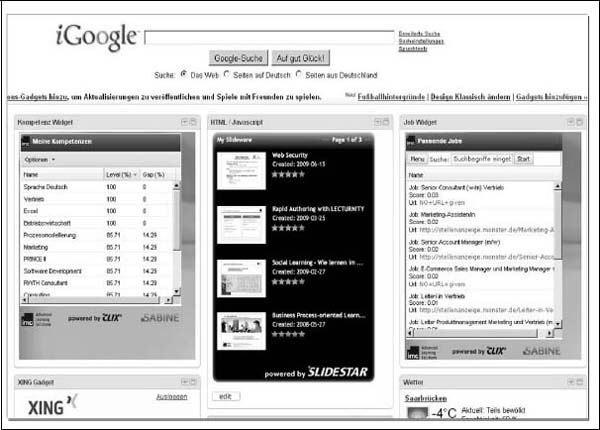Click the star rating under Social Learning

[288, 282]
